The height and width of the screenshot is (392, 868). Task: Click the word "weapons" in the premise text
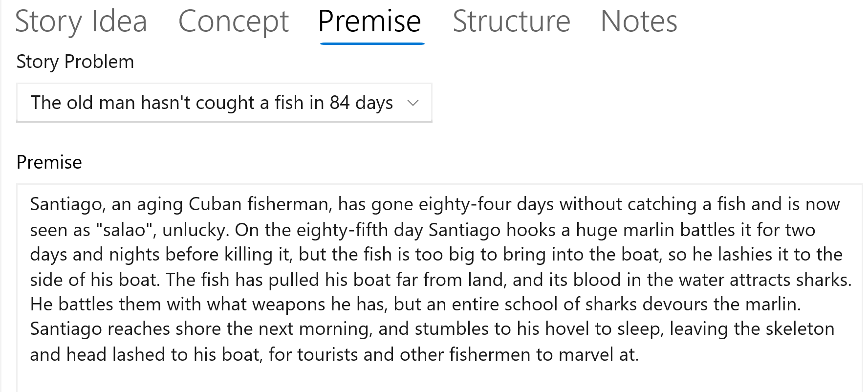[289, 305]
